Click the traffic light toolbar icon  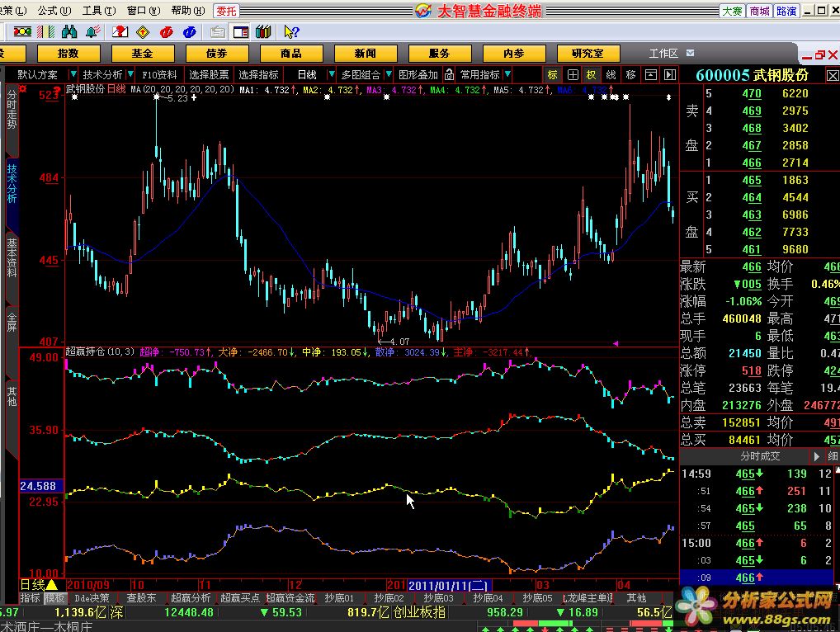[x=22, y=32]
